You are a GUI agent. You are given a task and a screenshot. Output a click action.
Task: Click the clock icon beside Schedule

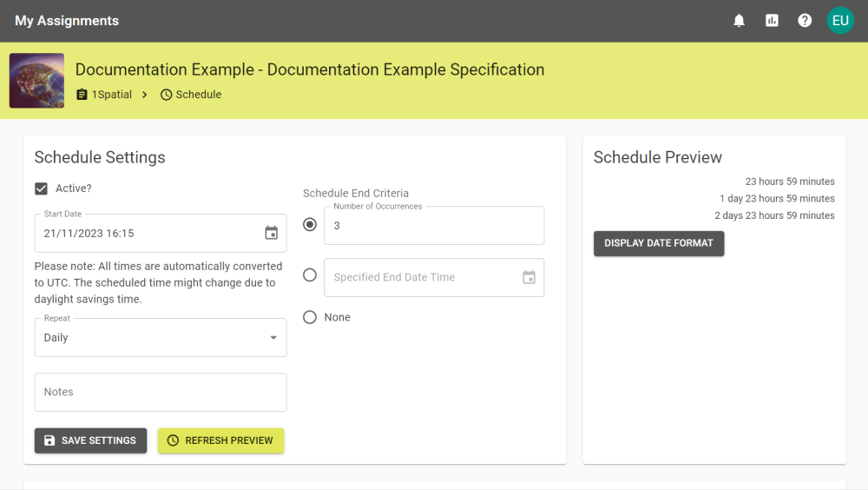(167, 95)
